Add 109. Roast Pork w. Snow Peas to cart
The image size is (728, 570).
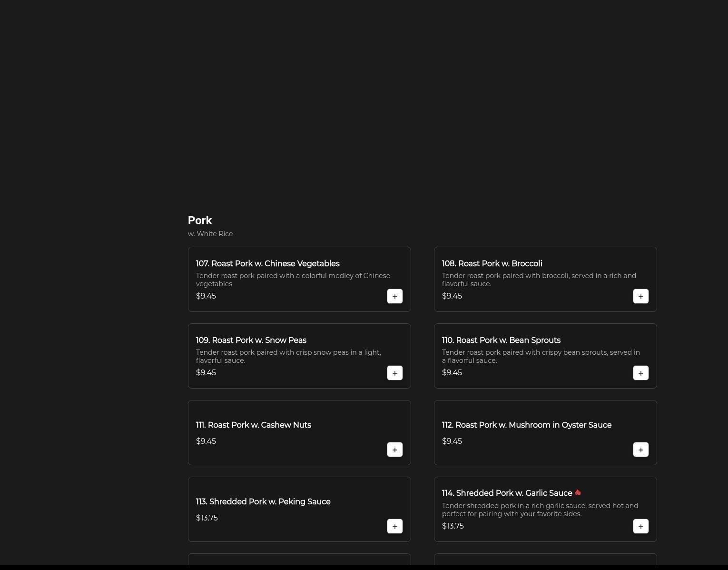(x=395, y=373)
